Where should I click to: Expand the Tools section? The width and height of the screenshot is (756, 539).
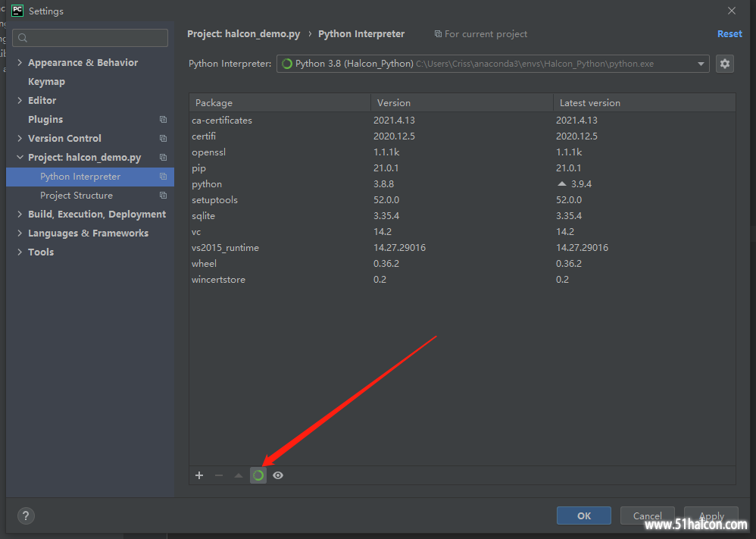(20, 252)
